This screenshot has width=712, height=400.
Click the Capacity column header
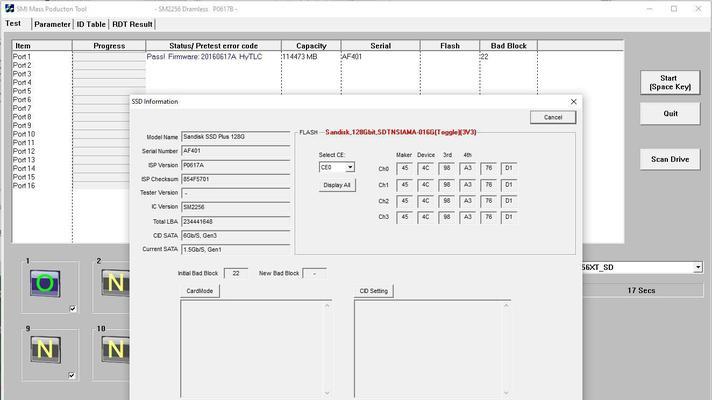(x=311, y=46)
